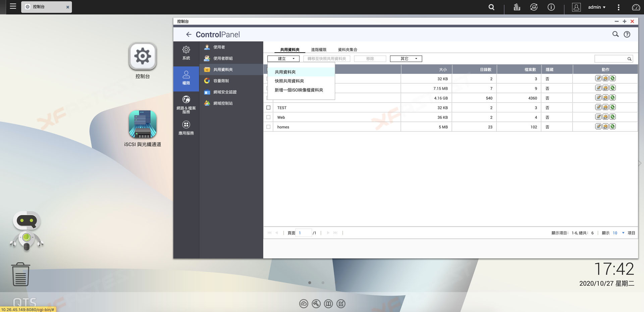The width and height of the screenshot is (644, 312).
Task: Open 使用者群組 in permissions list
Action: click(x=231, y=58)
